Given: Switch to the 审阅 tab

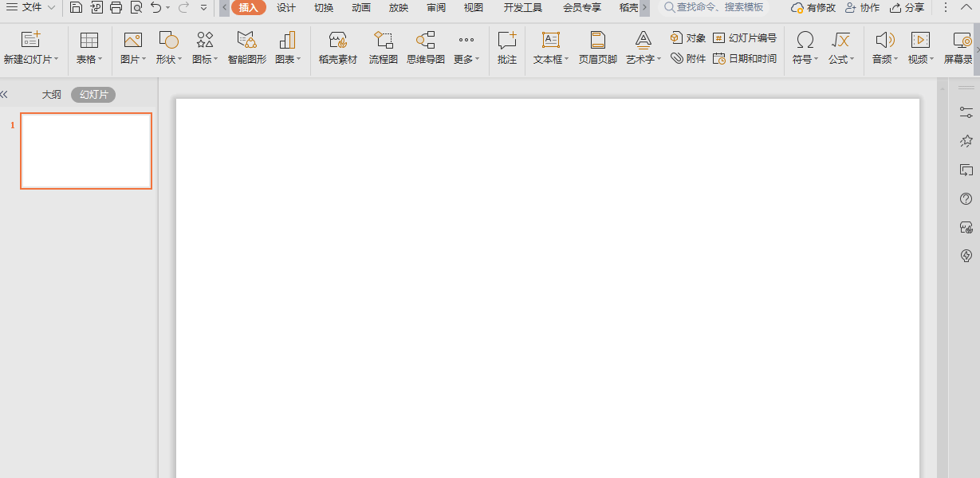Looking at the screenshot, I should [x=436, y=8].
